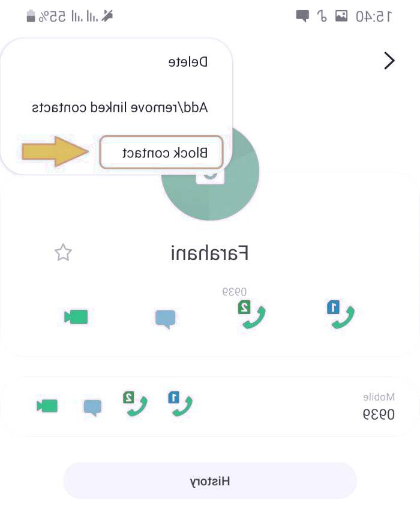
Task: Start video call from Mobile row
Action: 47,406
